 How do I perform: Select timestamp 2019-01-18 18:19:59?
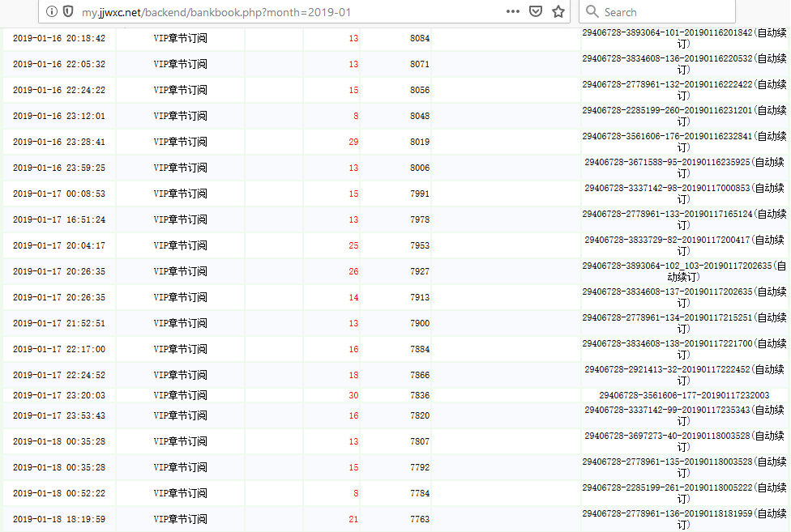[59, 519]
